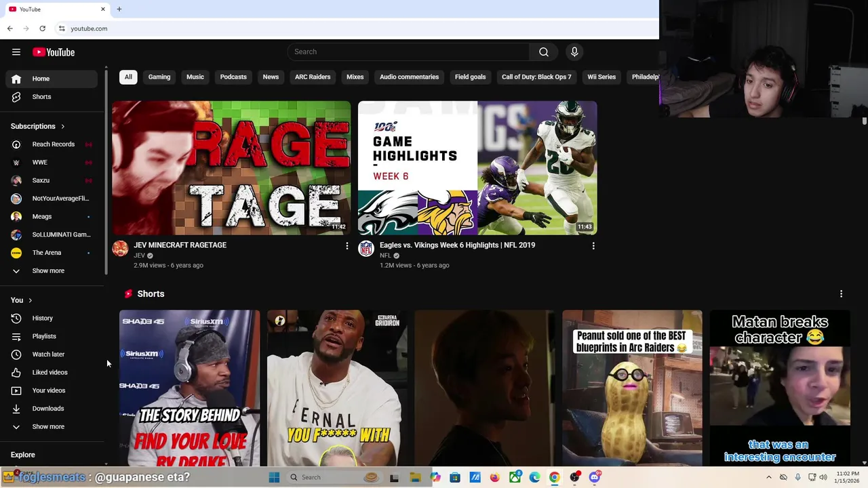
Task: Open more options for Eagles vs. Vikings video
Action: point(593,246)
